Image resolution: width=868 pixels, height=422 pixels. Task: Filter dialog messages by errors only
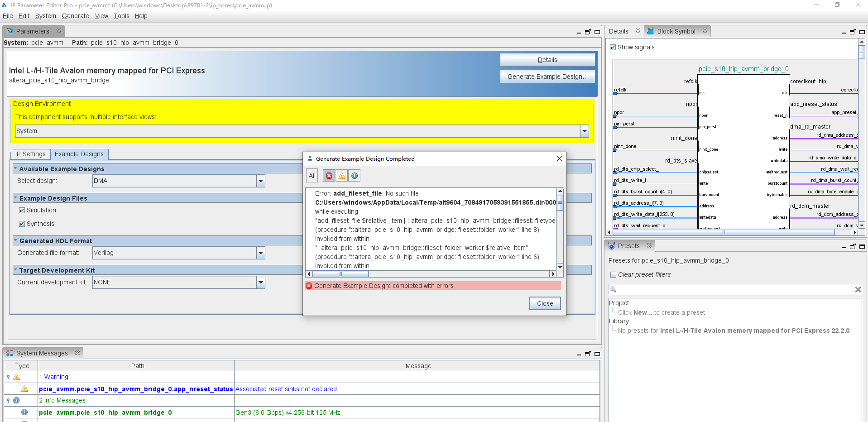click(x=329, y=175)
